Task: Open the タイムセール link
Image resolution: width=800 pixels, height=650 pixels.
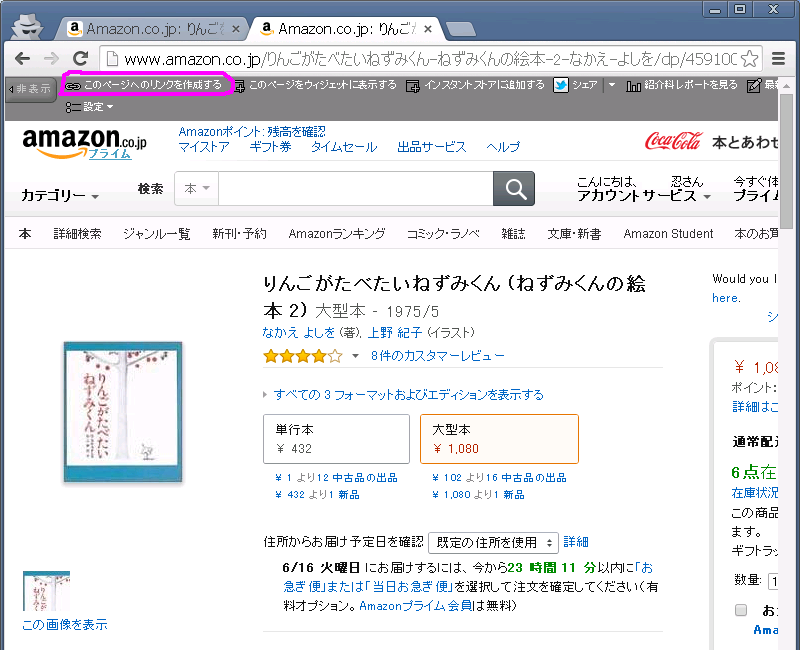Action: (x=344, y=147)
